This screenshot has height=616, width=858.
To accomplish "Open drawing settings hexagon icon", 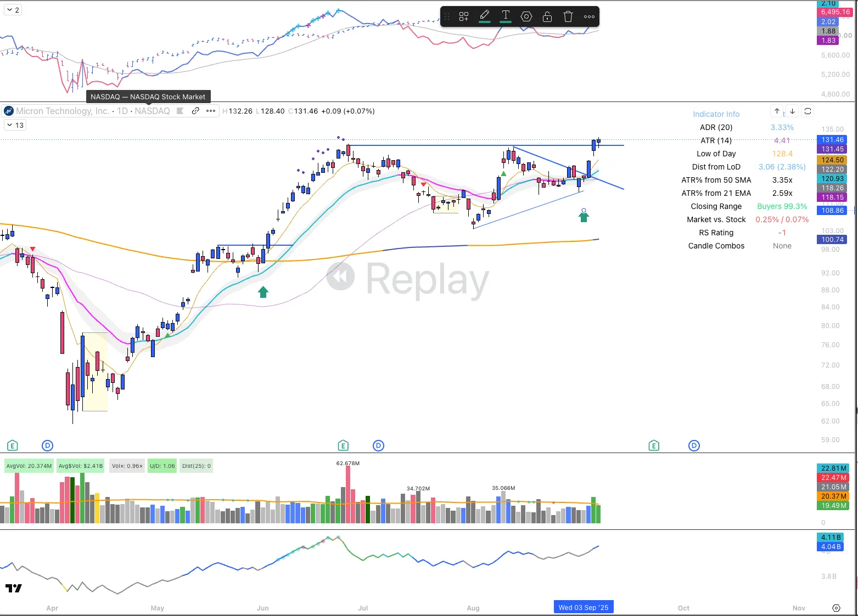I will point(526,16).
